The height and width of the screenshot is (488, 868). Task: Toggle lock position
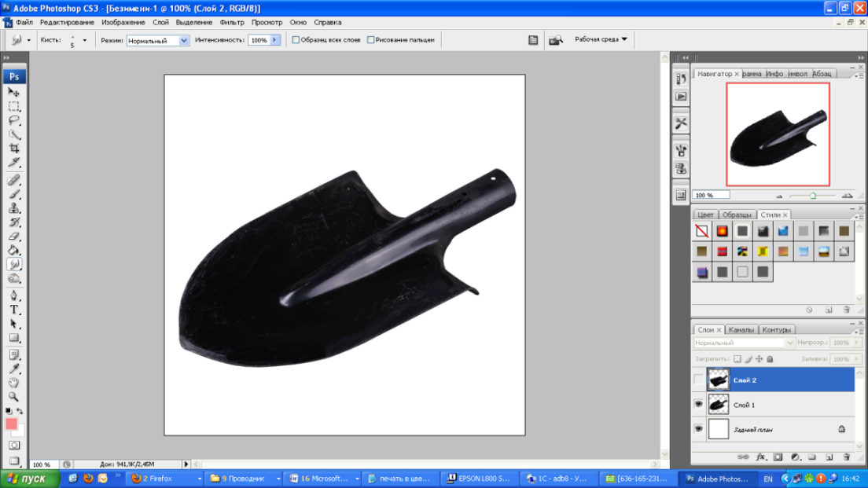point(759,359)
